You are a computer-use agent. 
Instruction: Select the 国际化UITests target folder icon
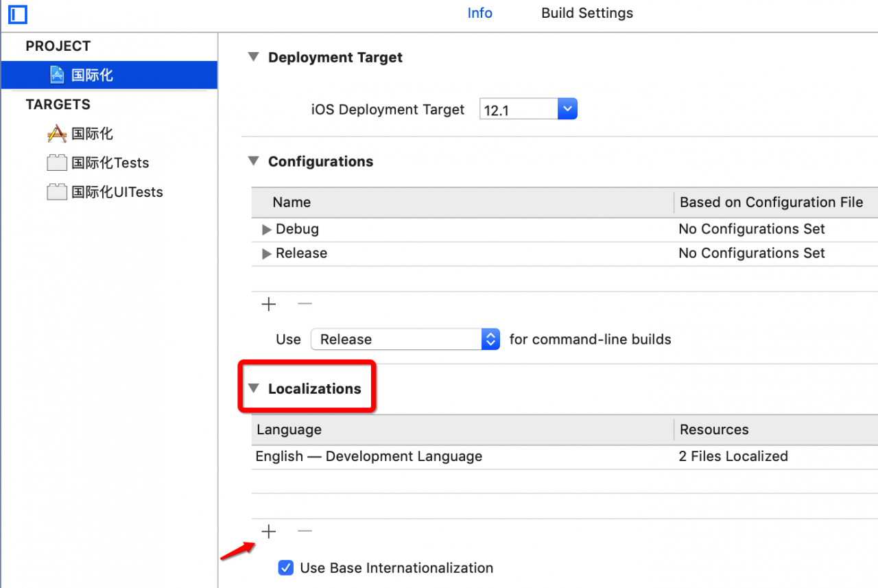(57, 192)
